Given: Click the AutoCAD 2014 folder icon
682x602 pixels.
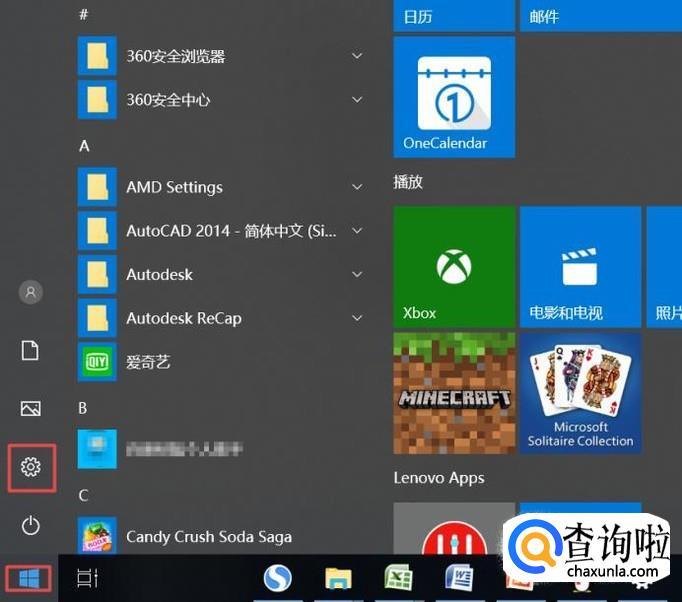Looking at the screenshot, I should (x=97, y=231).
